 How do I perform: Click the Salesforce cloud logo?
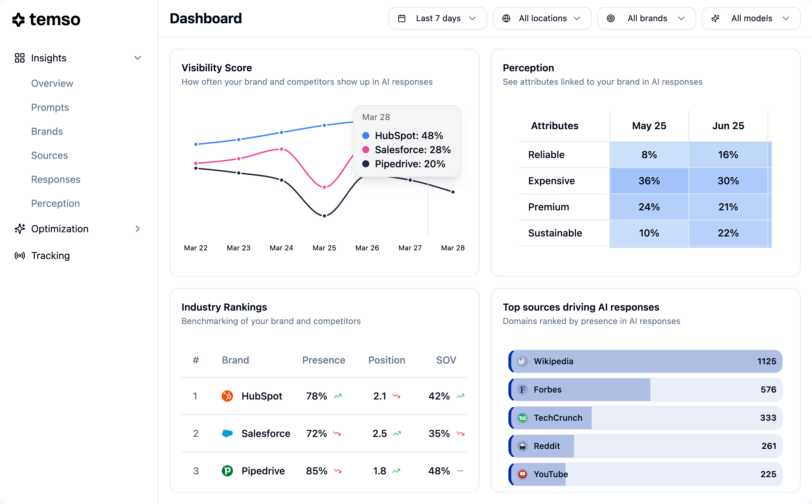point(227,433)
